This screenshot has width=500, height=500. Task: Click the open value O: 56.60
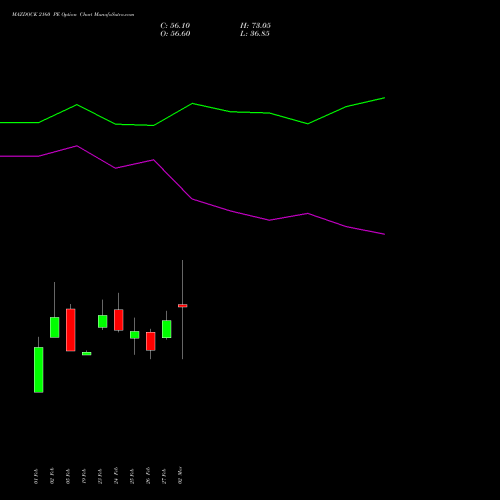pos(175,34)
